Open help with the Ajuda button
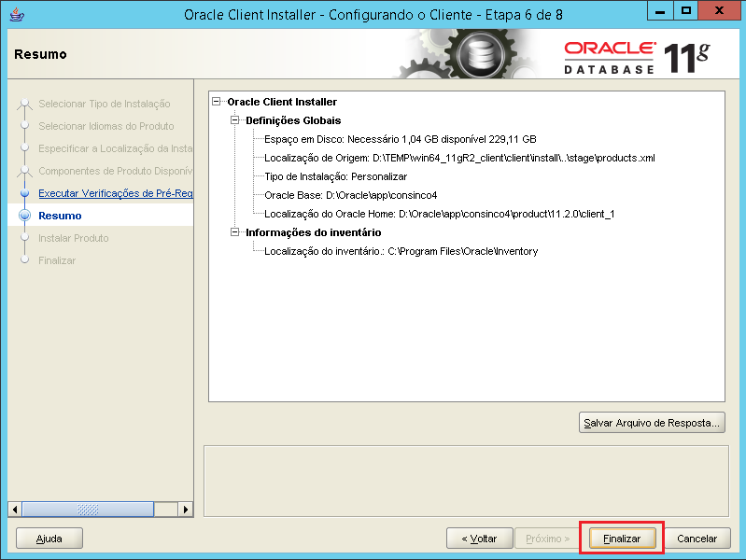 click(x=49, y=539)
